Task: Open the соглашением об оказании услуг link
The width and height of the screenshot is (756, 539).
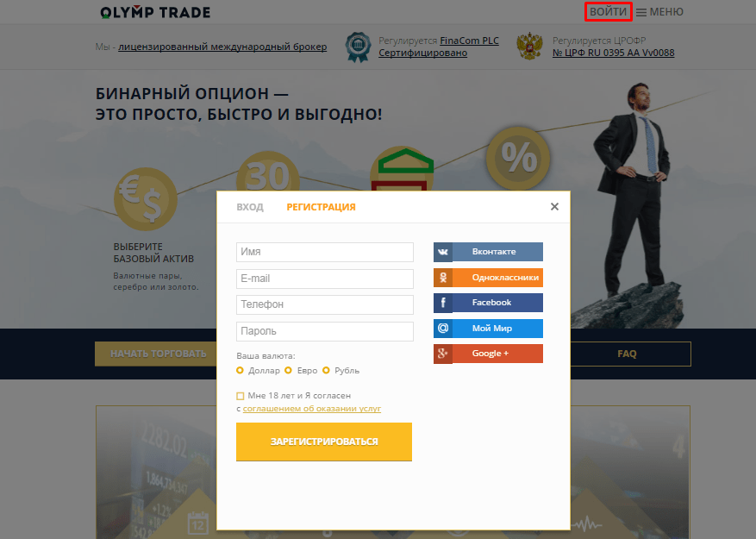Action: coord(311,408)
